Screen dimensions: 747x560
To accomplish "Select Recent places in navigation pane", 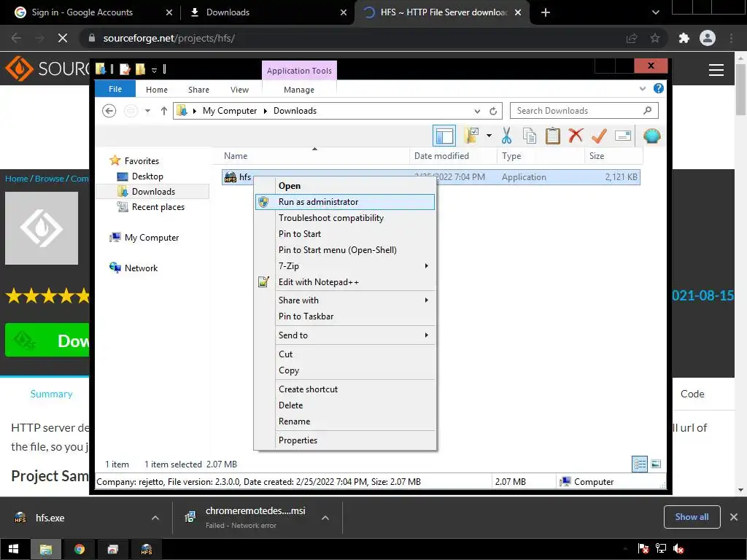I will pyautogui.click(x=158, y=207).
